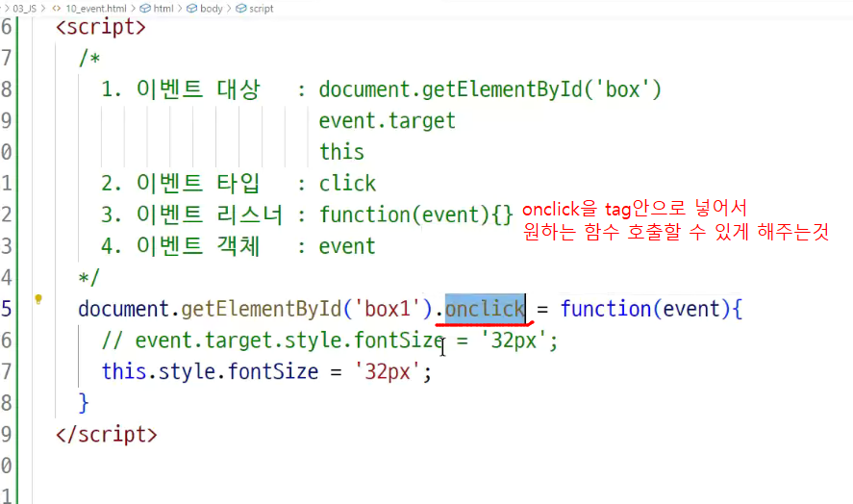Click the opening <script> tag
This screenshot has width=853, height=504.
click(x=101, y=27)
